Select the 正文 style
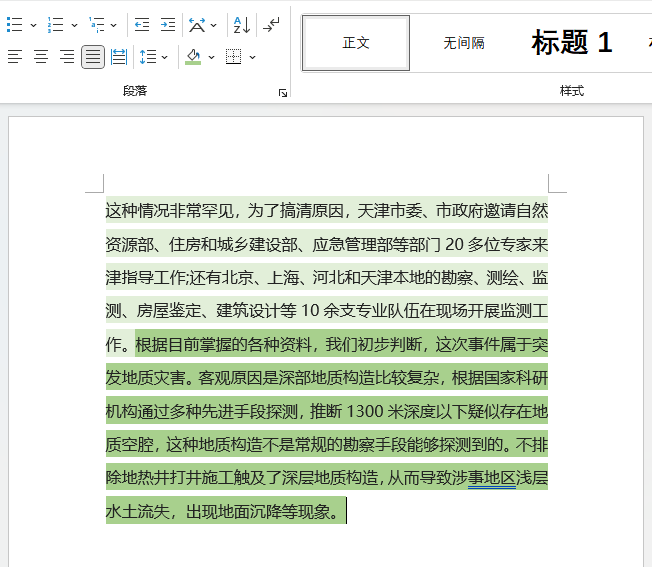652x567 pixels. [356, 43]
